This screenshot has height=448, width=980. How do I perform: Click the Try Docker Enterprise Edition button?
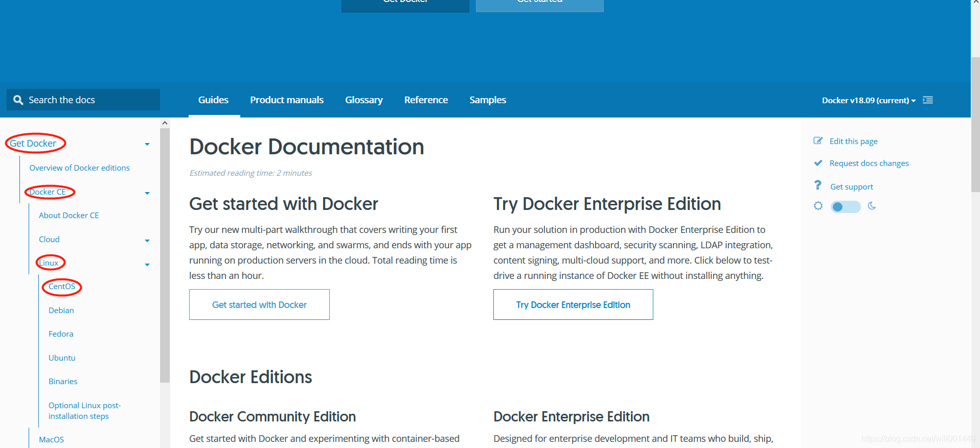point(573,304)
